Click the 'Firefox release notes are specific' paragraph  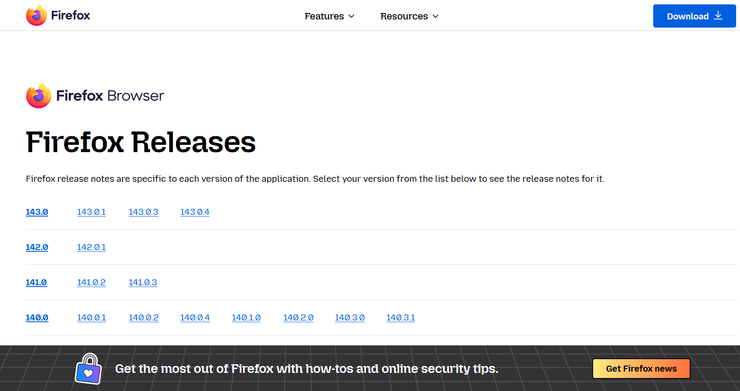(315, 179)
